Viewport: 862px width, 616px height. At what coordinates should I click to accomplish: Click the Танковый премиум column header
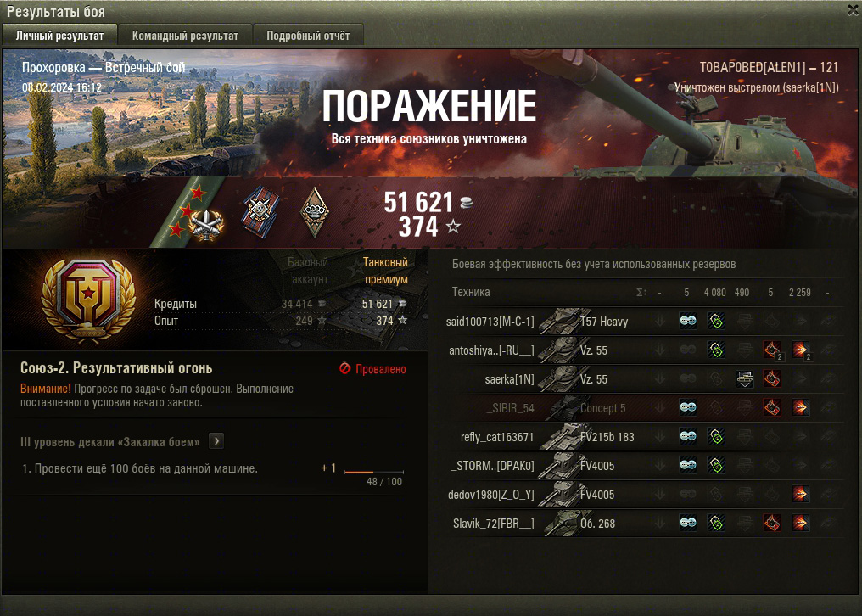pos(385,271)
